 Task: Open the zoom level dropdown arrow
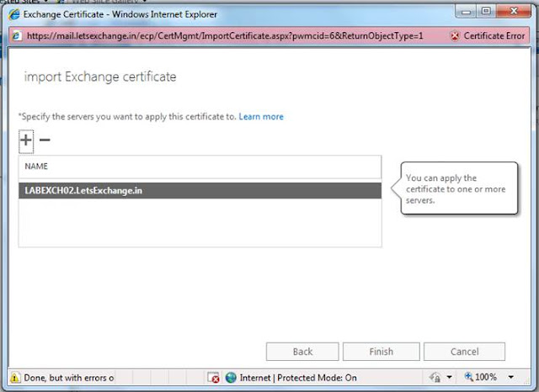coord(511,377)
